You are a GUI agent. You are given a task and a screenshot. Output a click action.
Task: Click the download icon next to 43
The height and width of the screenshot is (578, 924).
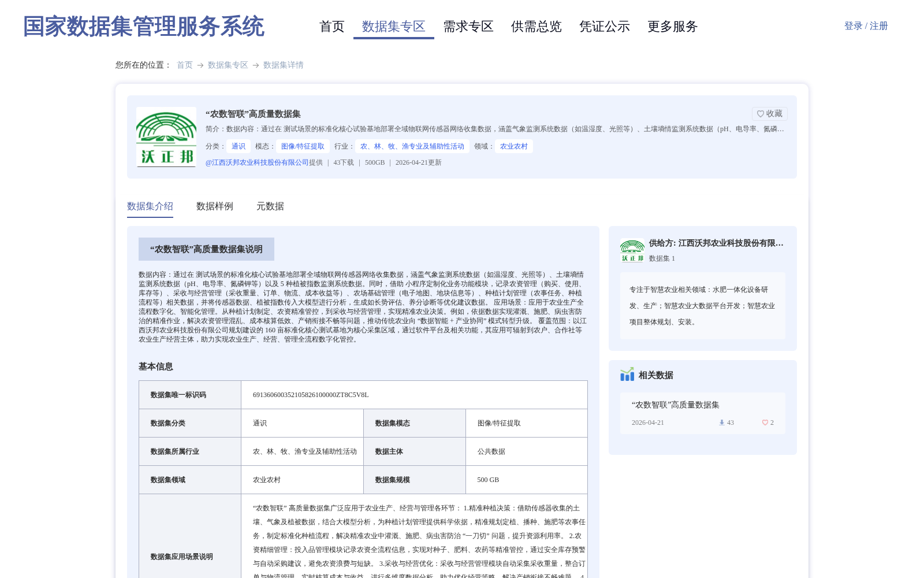[x=721, y=423]
